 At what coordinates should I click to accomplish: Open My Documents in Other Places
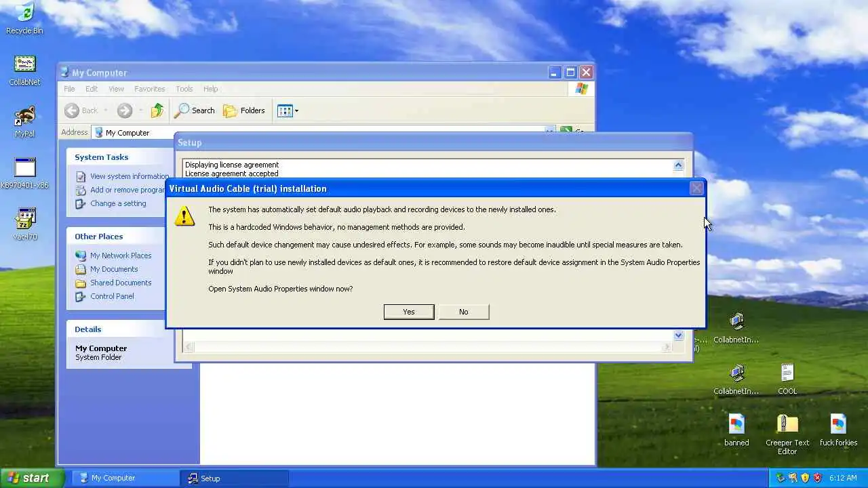[114, 269]
